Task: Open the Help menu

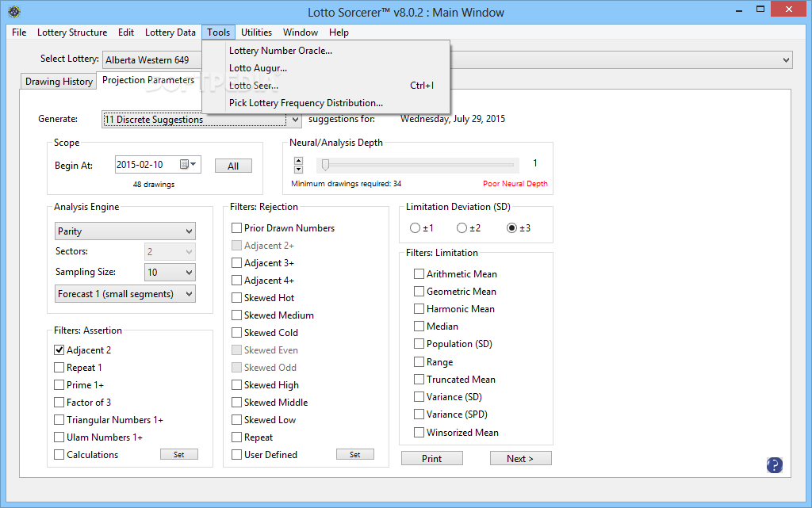Action: tap(339, 32)
